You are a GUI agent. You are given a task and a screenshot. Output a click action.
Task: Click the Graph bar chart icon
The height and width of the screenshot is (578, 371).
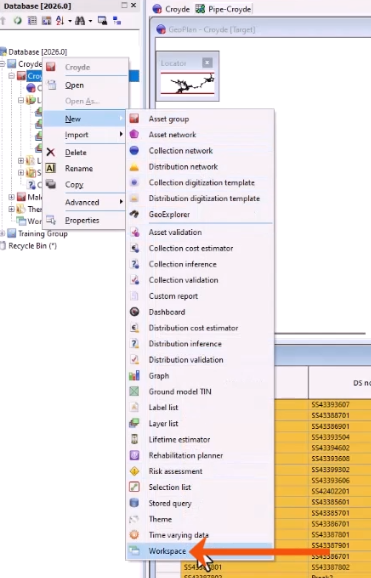(134, 376)
